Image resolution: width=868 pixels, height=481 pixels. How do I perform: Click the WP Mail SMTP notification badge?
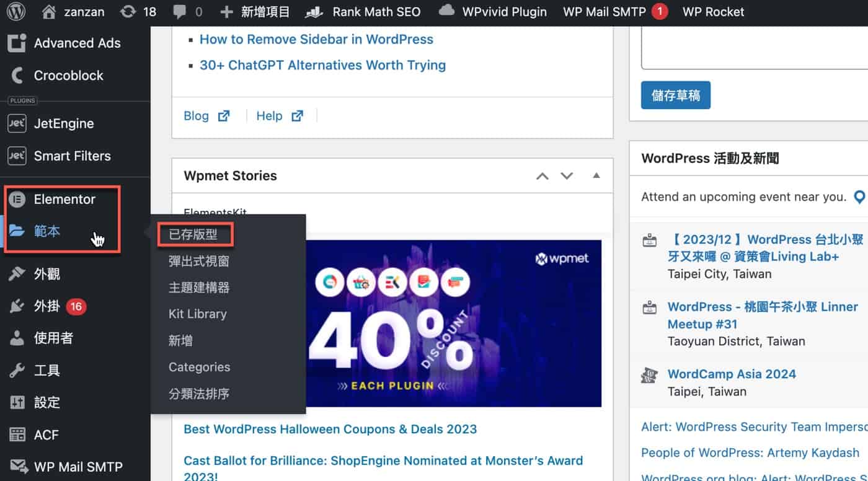pos(660,12)
